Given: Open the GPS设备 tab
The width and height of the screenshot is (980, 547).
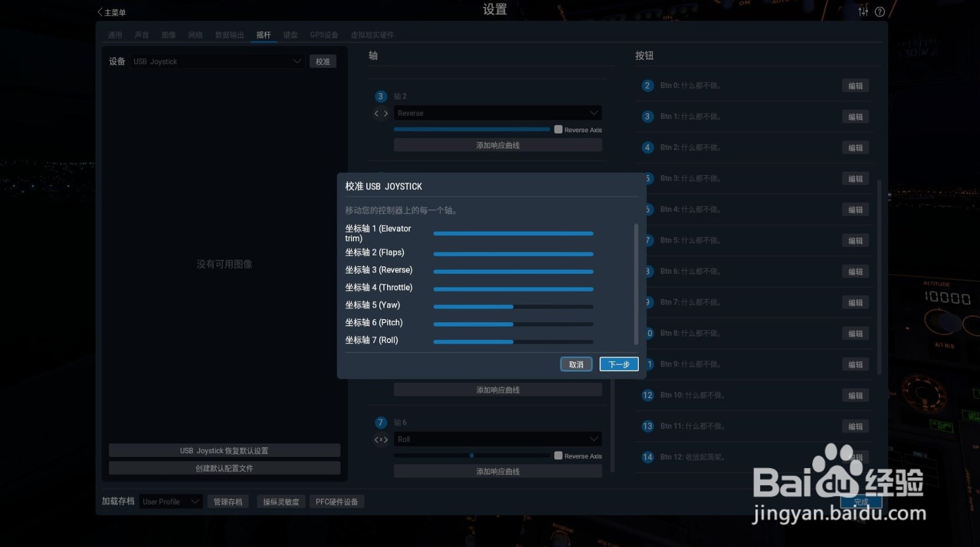Looking at the screenshot, I should coord(324,35).
